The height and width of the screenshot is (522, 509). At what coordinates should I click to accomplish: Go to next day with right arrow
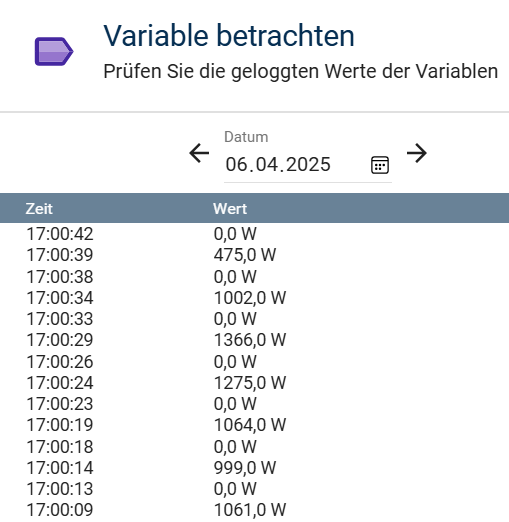[x=417, y=153]
